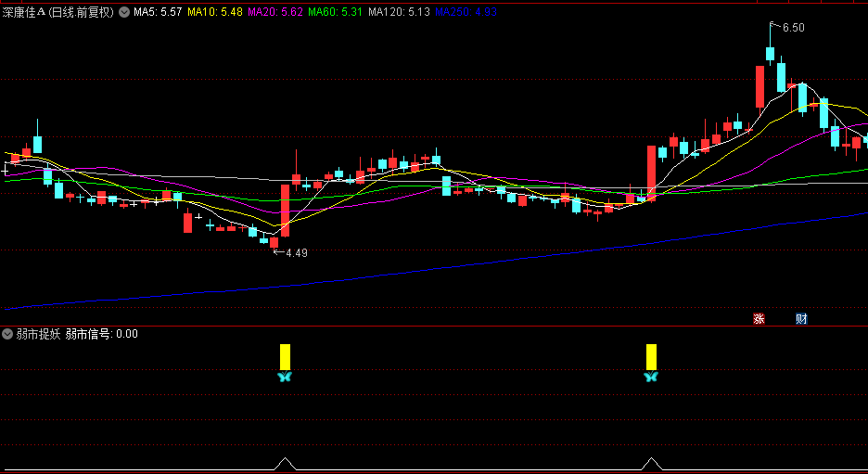Click the MA60: 5.31 label
The image size is (868, 474).
336,12
